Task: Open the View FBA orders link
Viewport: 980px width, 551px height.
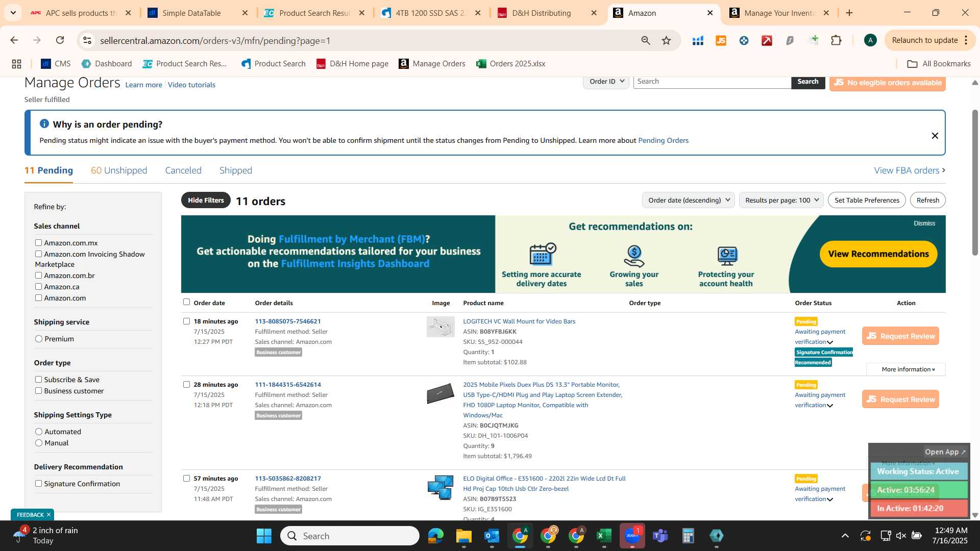Action: (910, 170)
